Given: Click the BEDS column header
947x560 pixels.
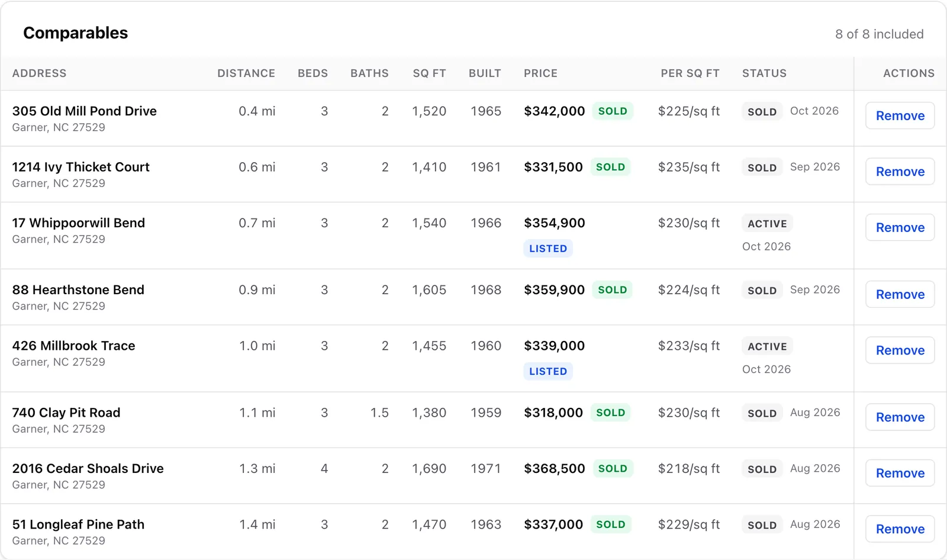Looking at the screenshot, I should 313,73.
